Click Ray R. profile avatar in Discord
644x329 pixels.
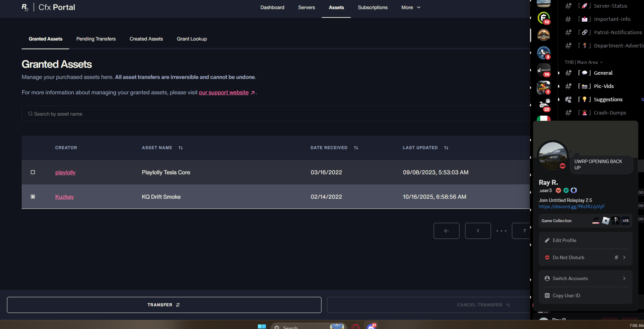(552, 156)
